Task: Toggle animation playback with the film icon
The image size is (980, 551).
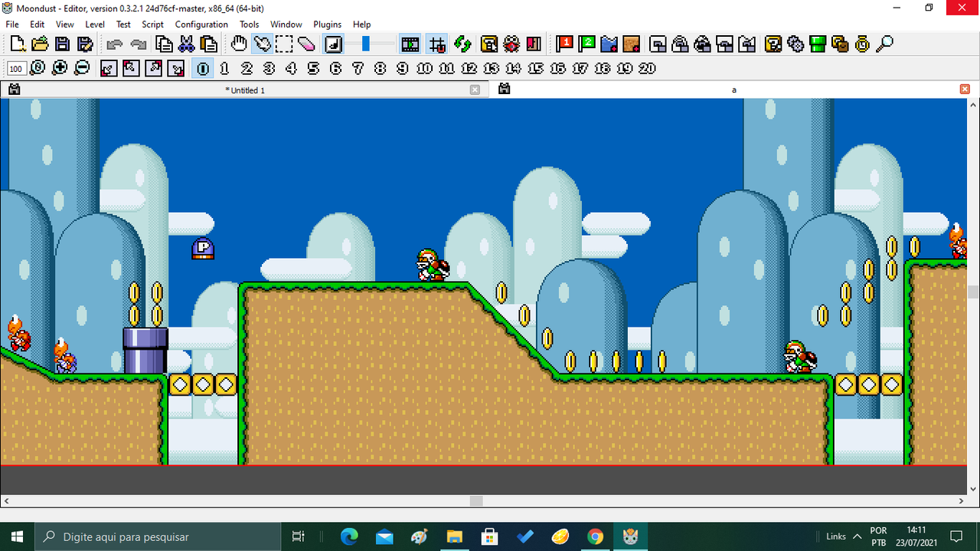Action: tap(410, 44)
